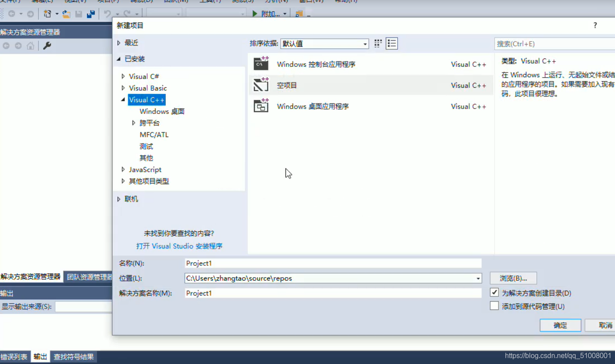
Task: Click the Save All toolbar icon
Action: coord(91,14)
